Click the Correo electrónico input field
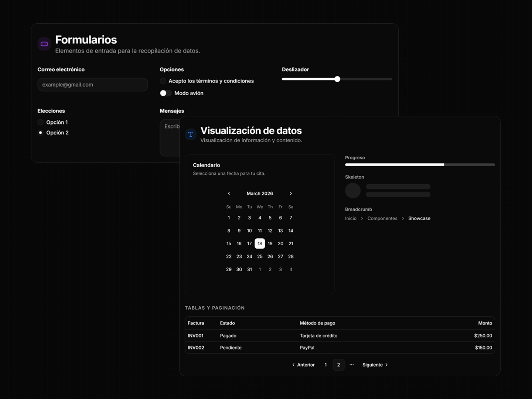The height and width of the screenshot is (399, 532). point(93,85)
